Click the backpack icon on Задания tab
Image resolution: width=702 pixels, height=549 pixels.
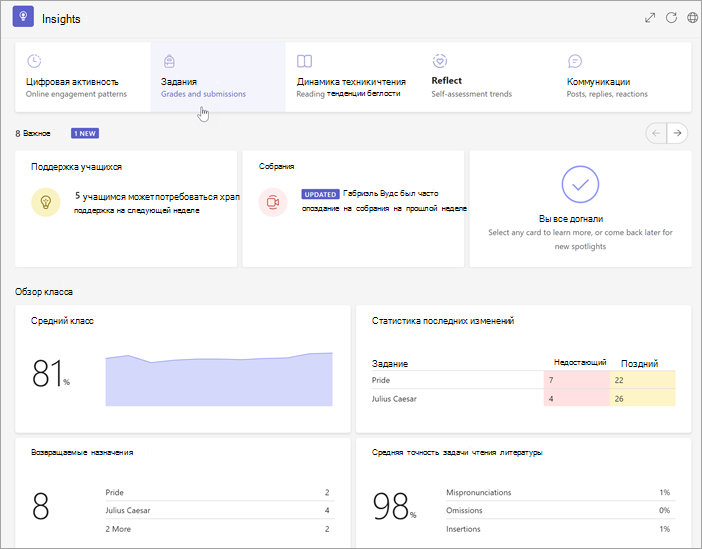(169, 61)
